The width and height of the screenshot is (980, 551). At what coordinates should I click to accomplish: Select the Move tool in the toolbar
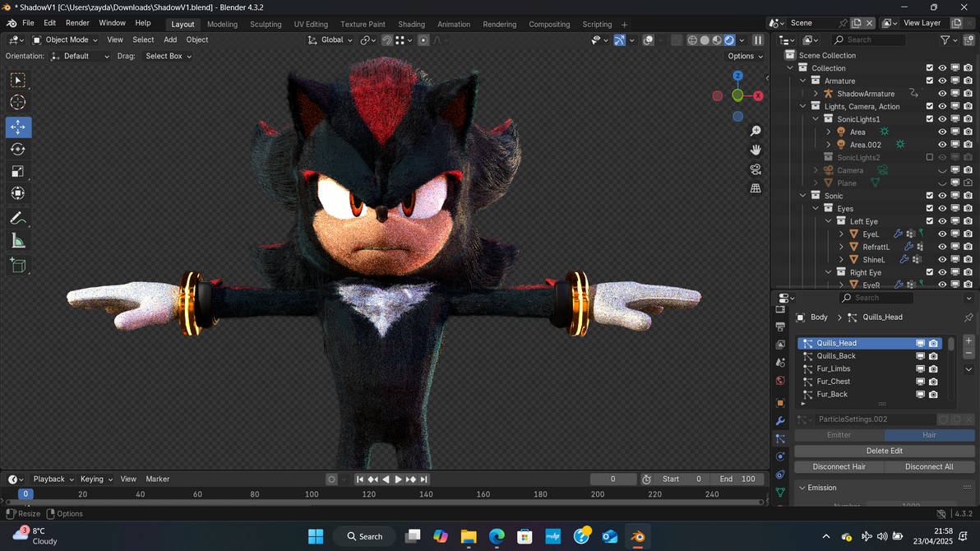[18, 127]
